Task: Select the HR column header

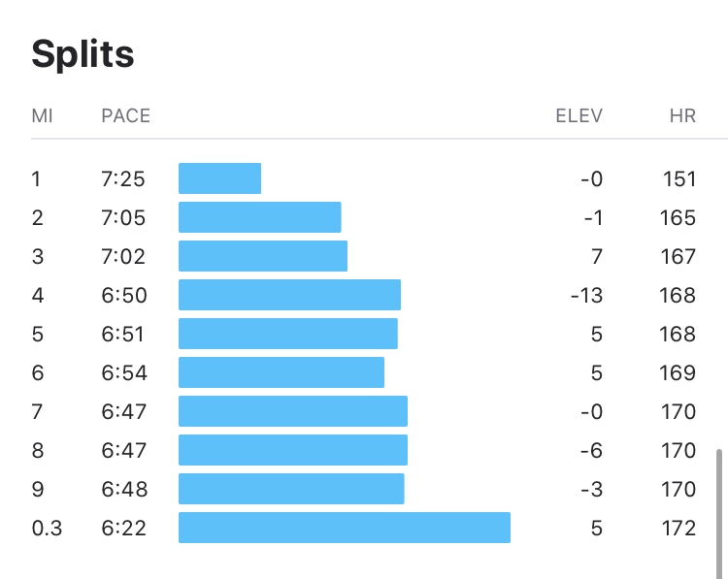Action: [682, 116]
